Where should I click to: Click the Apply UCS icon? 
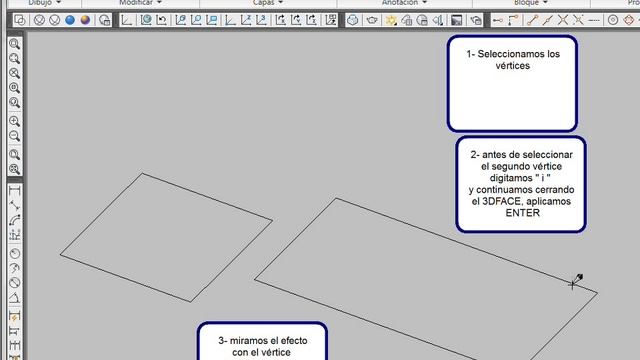(331, 20)
